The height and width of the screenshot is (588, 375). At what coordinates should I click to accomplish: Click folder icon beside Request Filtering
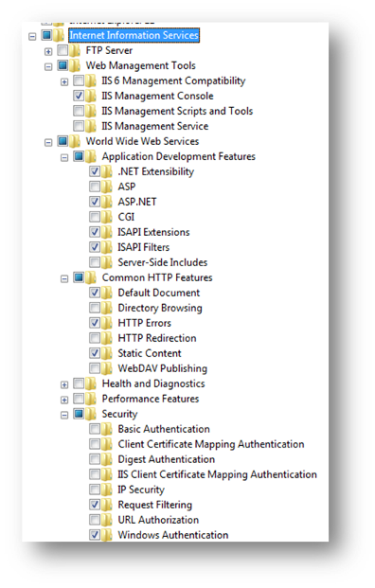coord(107,505)
